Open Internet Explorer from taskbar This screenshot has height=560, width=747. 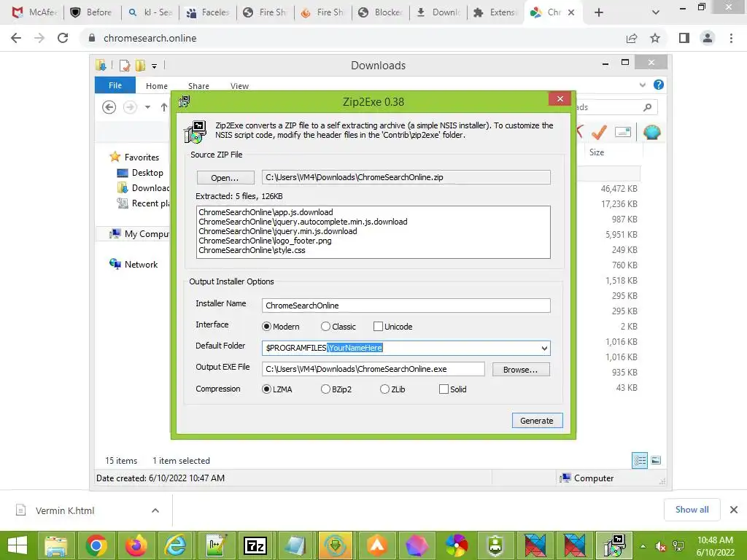tap(175, 545)
